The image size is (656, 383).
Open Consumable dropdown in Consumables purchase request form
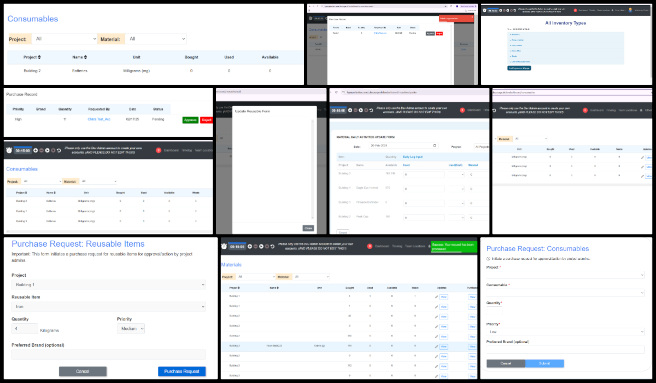(565, 293)
